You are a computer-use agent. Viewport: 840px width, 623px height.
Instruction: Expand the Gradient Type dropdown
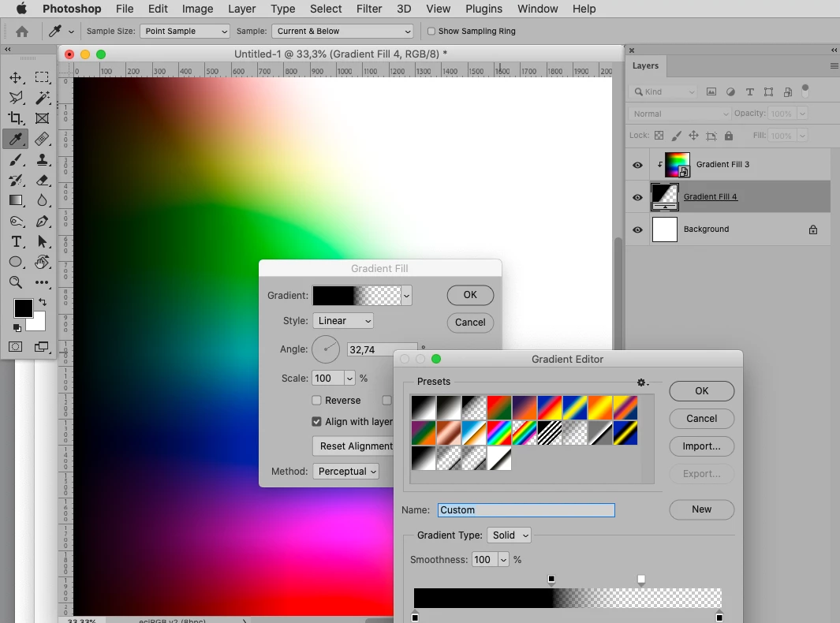tap(509, 535)
